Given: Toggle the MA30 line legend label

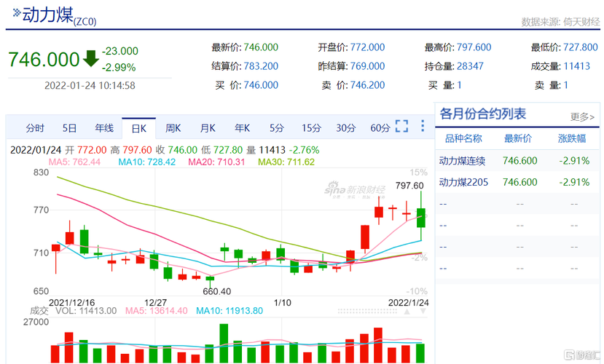Looking at the screenshot, I should click(x=286, y=162).
